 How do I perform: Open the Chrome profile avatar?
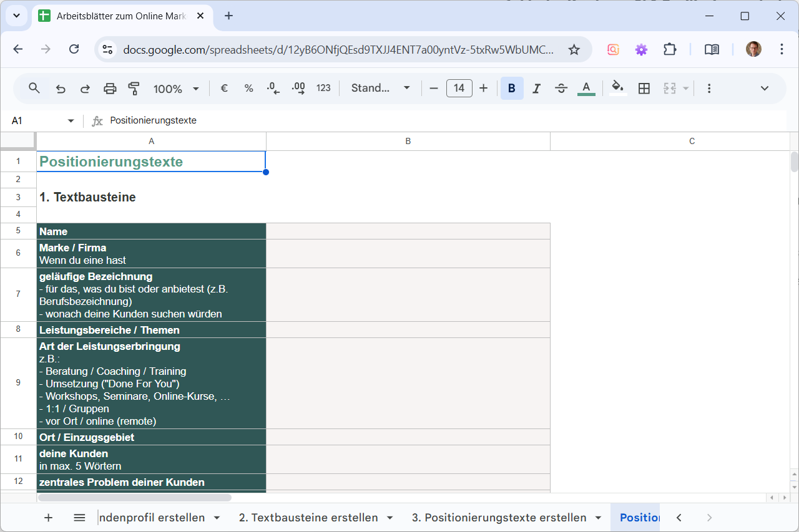(753, 49)
